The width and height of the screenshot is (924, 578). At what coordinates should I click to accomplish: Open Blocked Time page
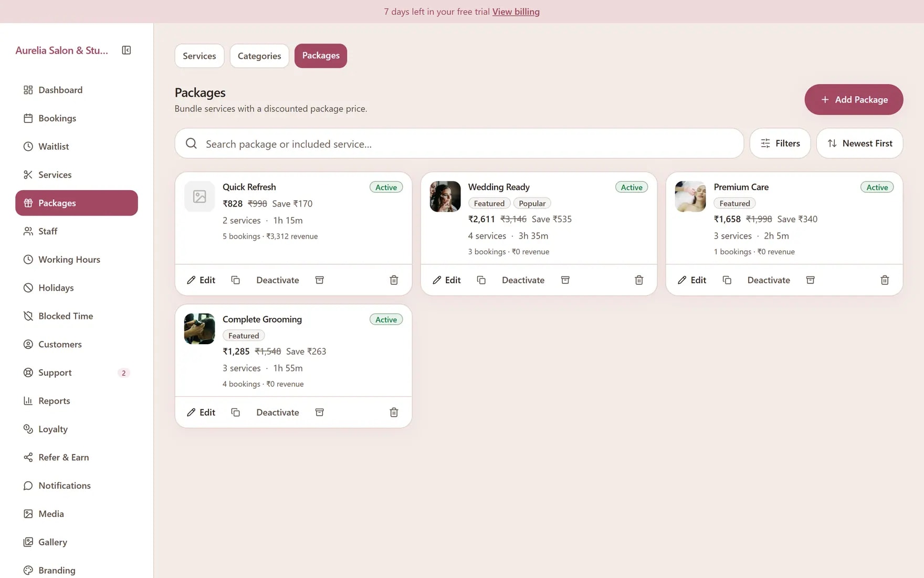click(x=77, y=316)
